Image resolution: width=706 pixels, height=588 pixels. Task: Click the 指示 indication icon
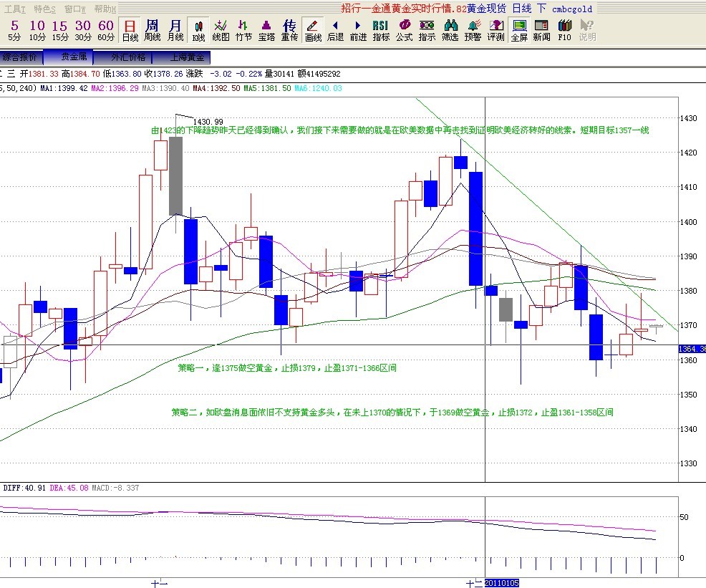(427, 31)
